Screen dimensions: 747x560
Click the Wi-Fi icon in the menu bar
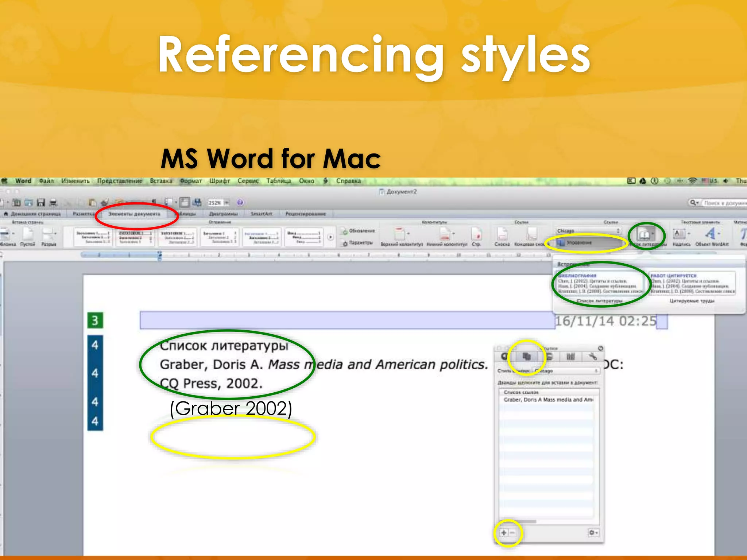692,181
